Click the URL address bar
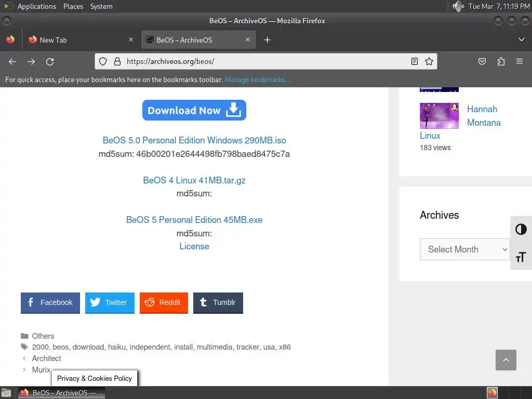 pyautogui.click(x=265, y=61)
